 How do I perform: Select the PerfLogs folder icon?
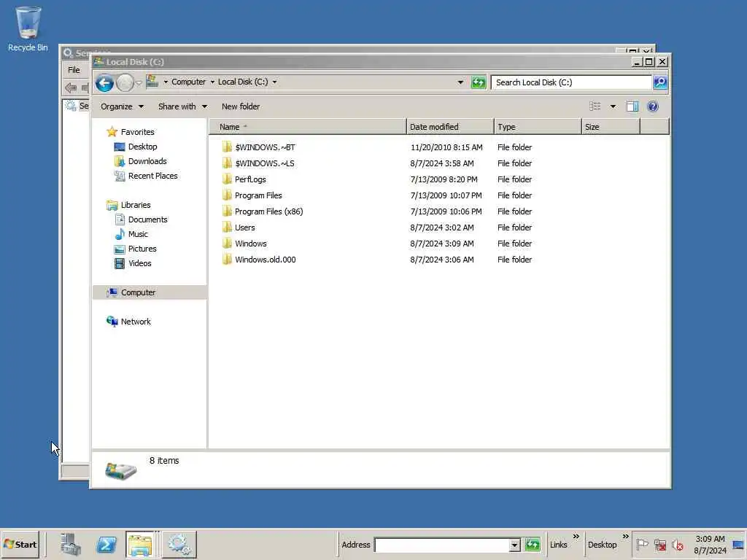pos(228,179)
